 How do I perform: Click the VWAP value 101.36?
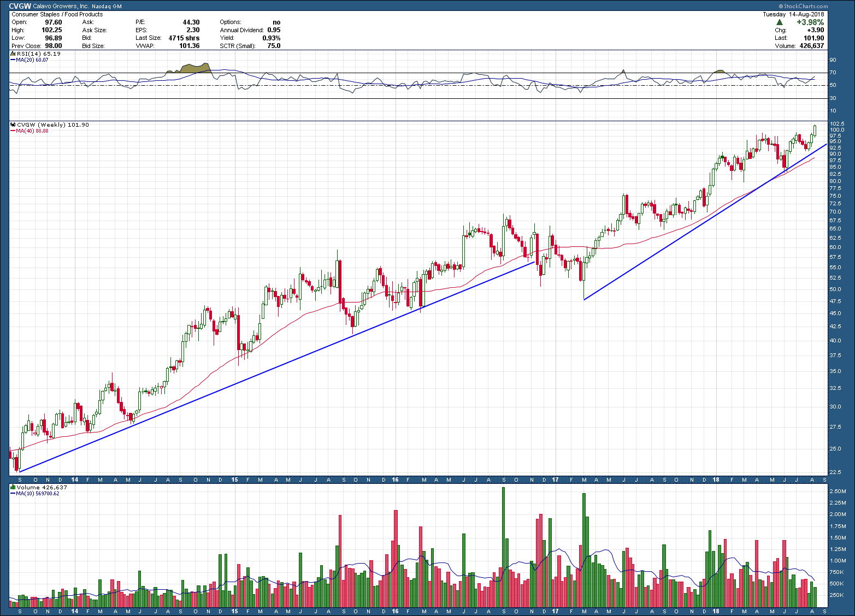click(190, 46)
